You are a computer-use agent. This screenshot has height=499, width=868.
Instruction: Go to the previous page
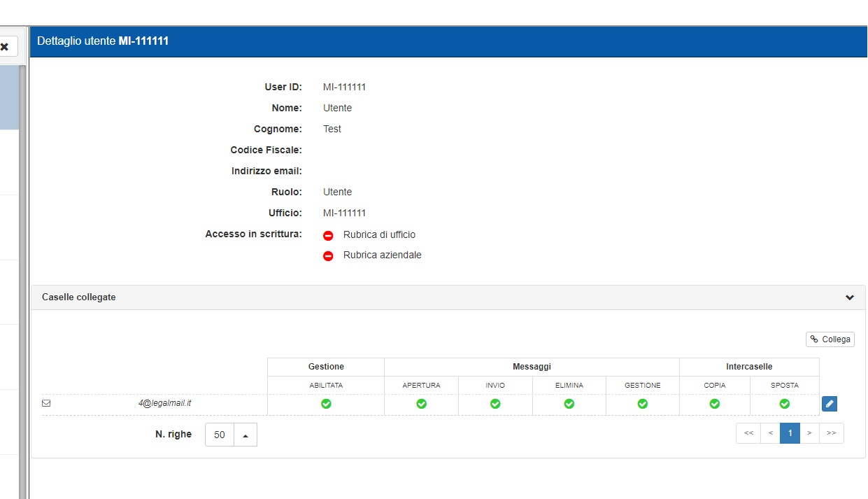(x=770, y=433)
